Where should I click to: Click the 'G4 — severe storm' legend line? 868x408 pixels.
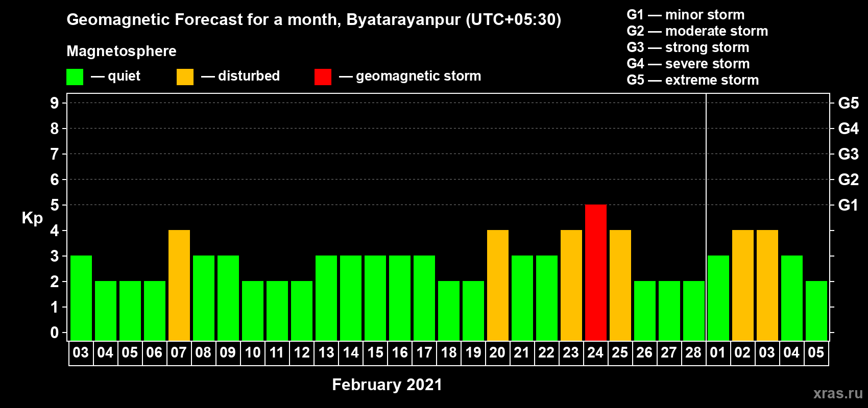[688, 64]
